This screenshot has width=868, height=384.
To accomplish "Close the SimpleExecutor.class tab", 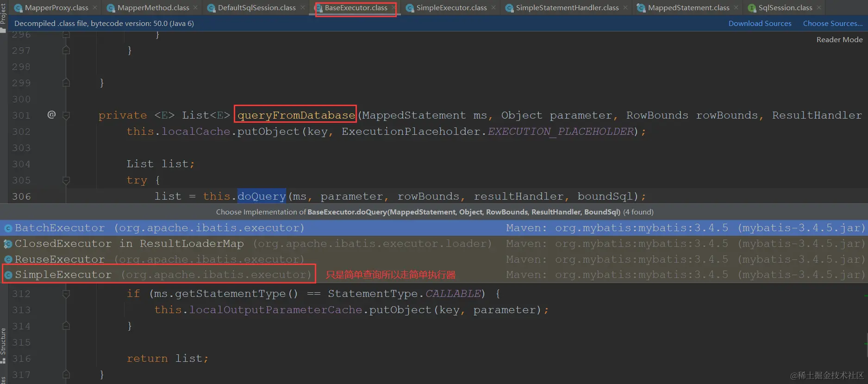I will coord(493,8).
